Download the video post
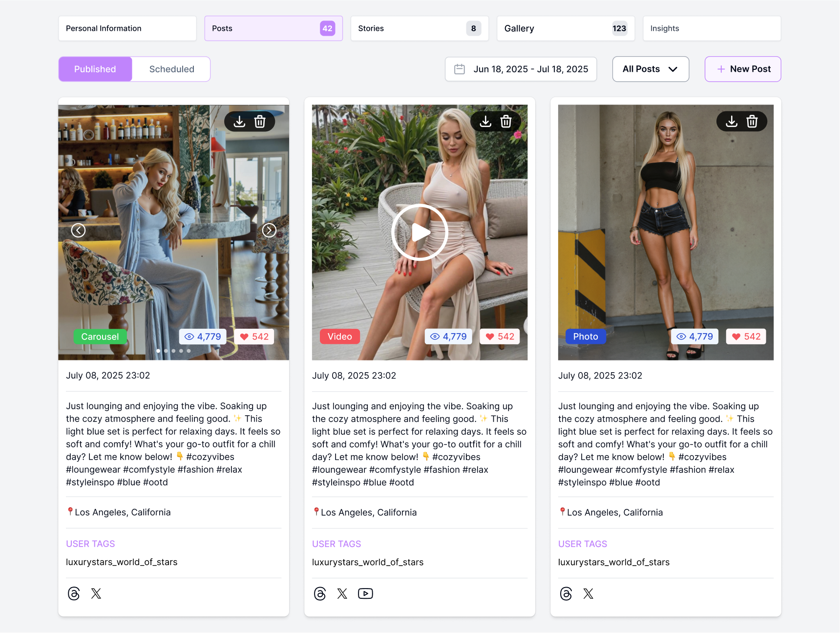 [485, 122]
